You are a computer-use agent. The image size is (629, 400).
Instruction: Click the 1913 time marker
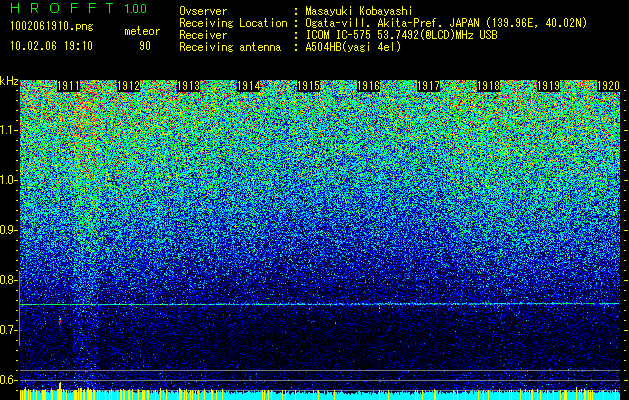tap(189, 86)
